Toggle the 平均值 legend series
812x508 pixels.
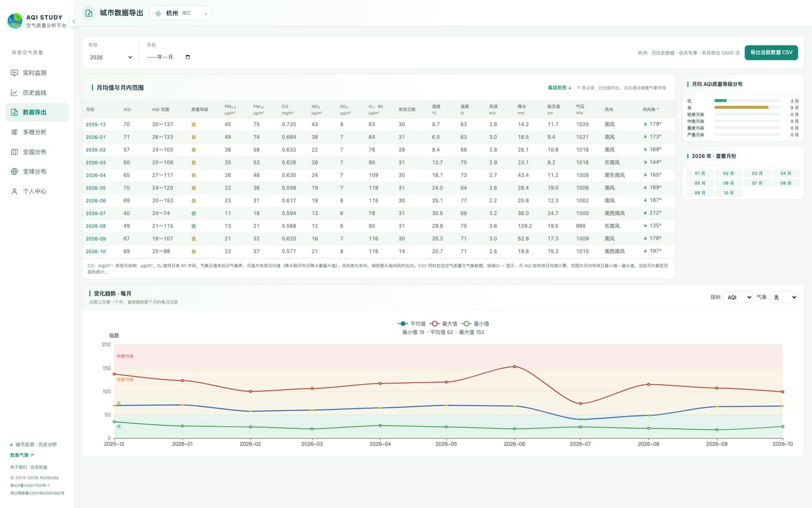pos(412,324)
